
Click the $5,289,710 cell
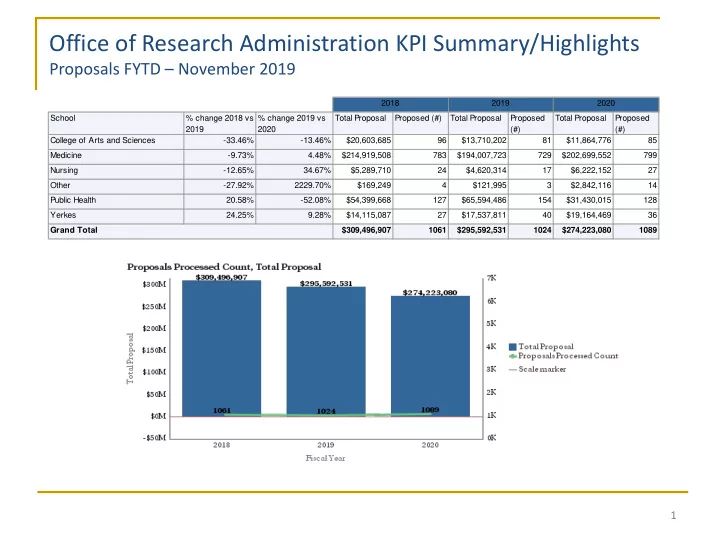363,170
